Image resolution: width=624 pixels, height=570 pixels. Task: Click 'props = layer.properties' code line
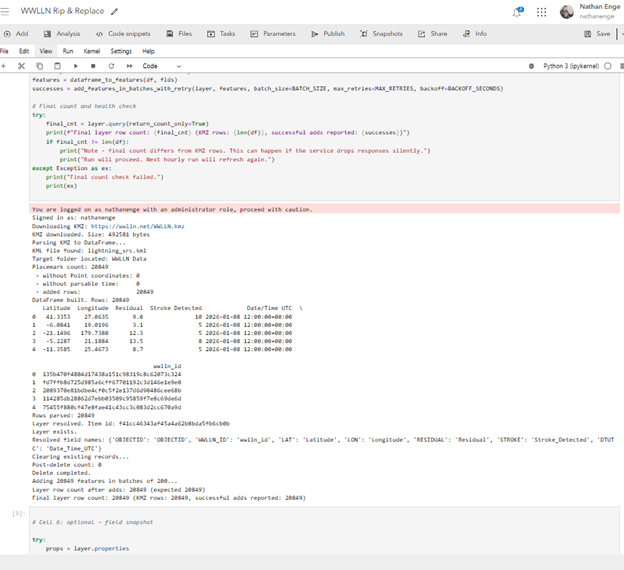[x=87, y=549]
